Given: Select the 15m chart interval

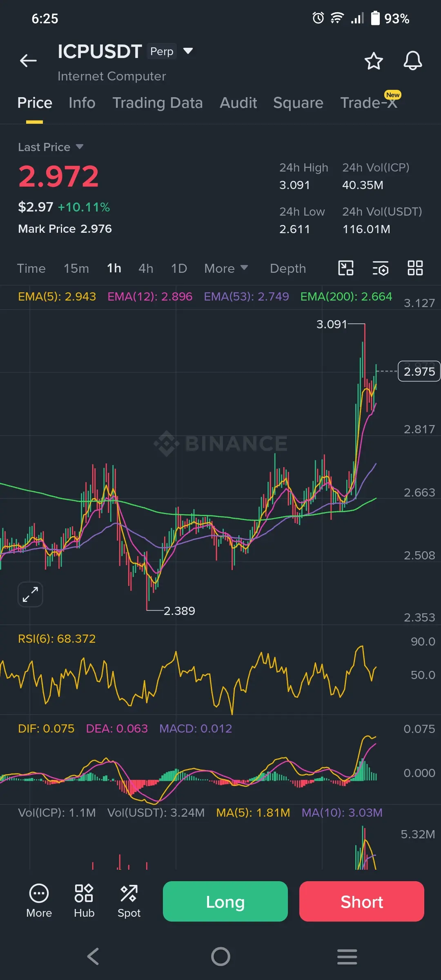Looking at the screenshot, I should (x=76, y=268).
